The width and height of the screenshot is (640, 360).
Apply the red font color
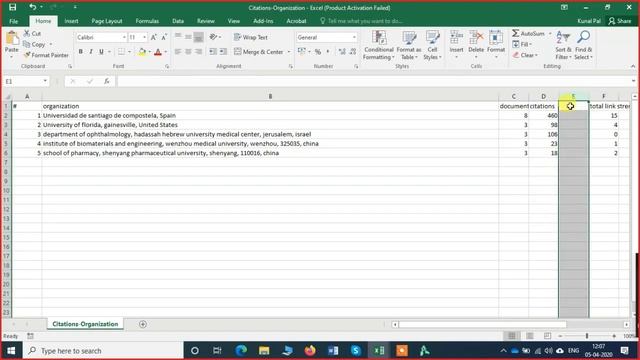tap(158, 52)
